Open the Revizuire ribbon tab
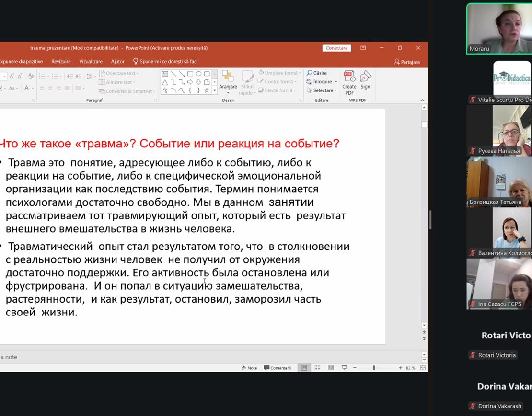 pos(61,61)
